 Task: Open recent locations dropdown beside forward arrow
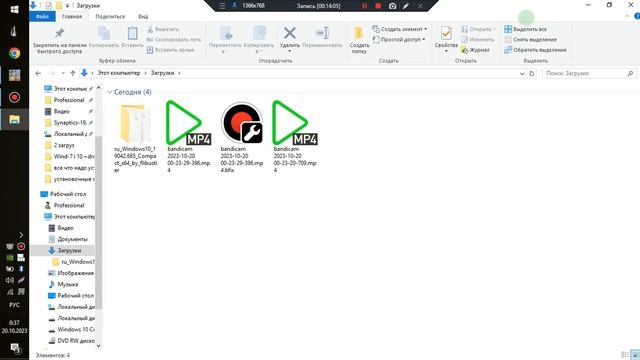63,73
